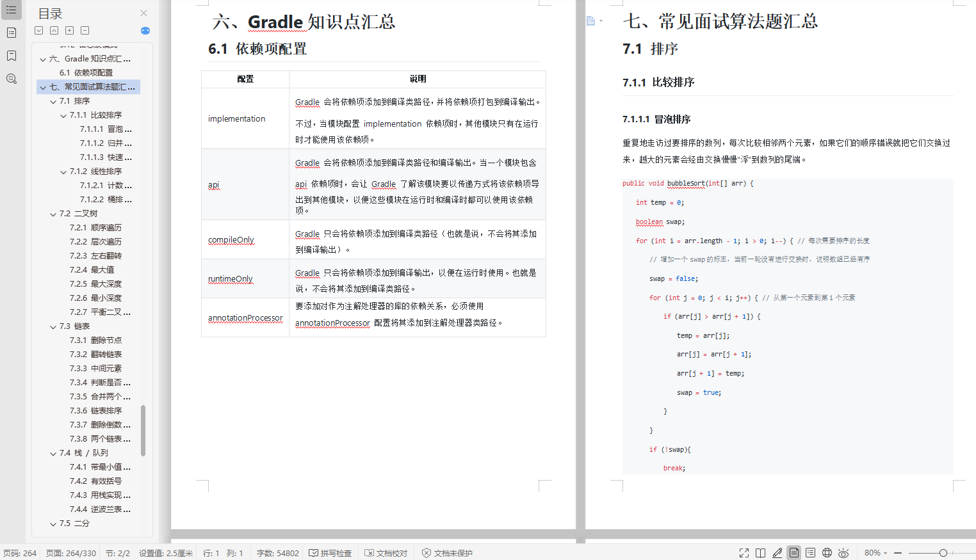976x560 pixels.
Task: Jump to 7.1.1.3 快速 heading
Action: coord(106,157)
